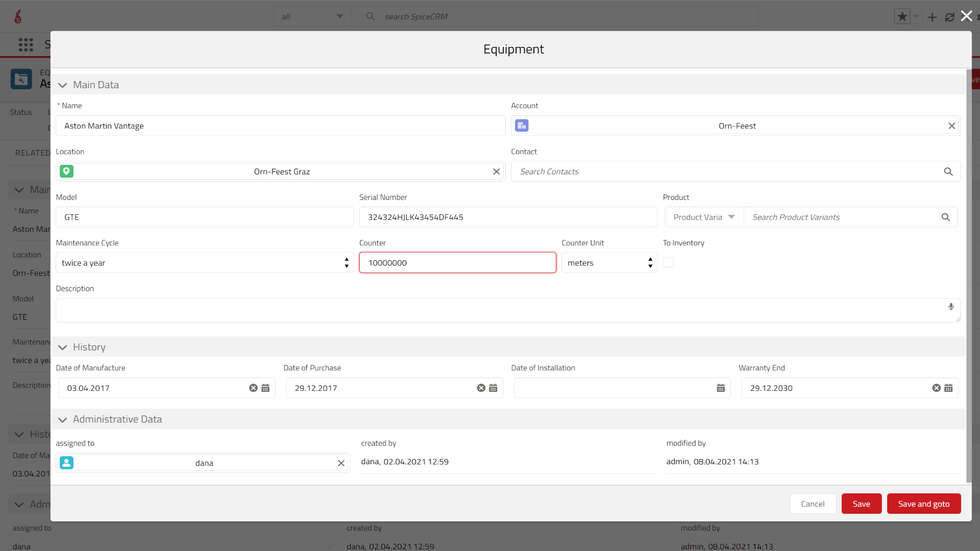The height and width of the screenshot is (551, 980).
Task: Click into the Description text area
Action: [x=508, y=310]
